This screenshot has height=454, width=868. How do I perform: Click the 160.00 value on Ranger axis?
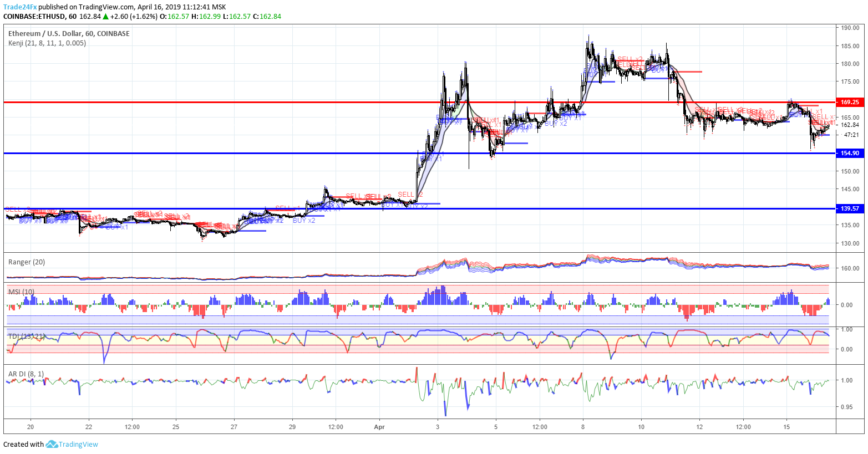pyautogui.click(x=850, y=268)
